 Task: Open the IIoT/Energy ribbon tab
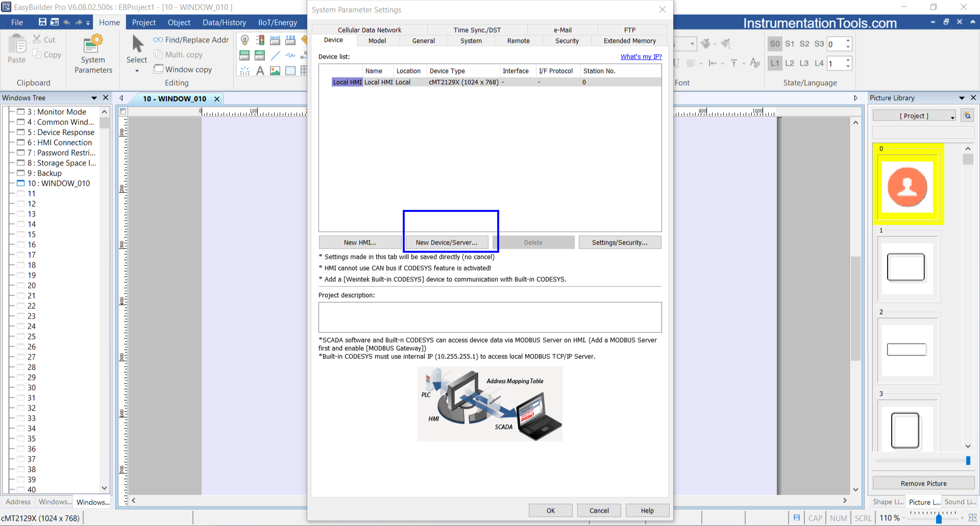(x=278, y=22)
